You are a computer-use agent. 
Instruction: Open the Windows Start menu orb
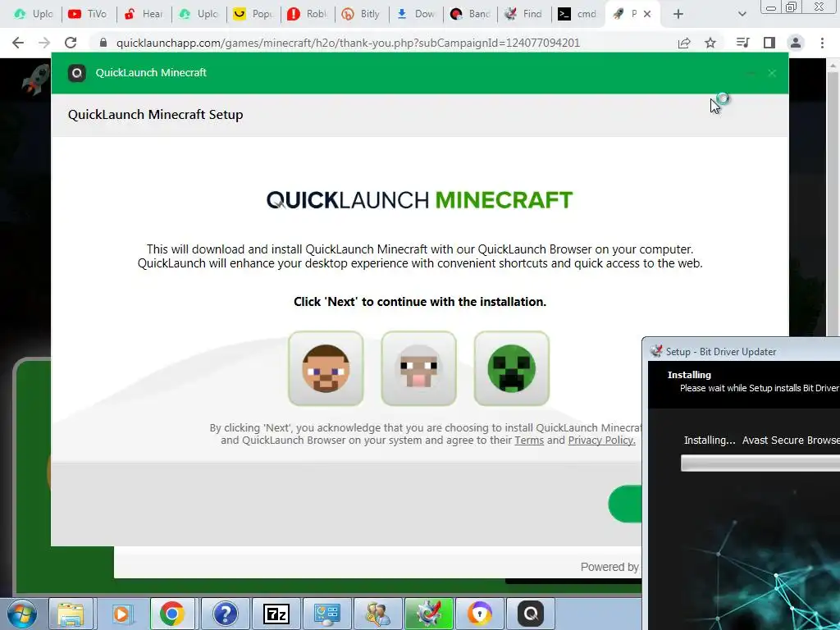22,614
